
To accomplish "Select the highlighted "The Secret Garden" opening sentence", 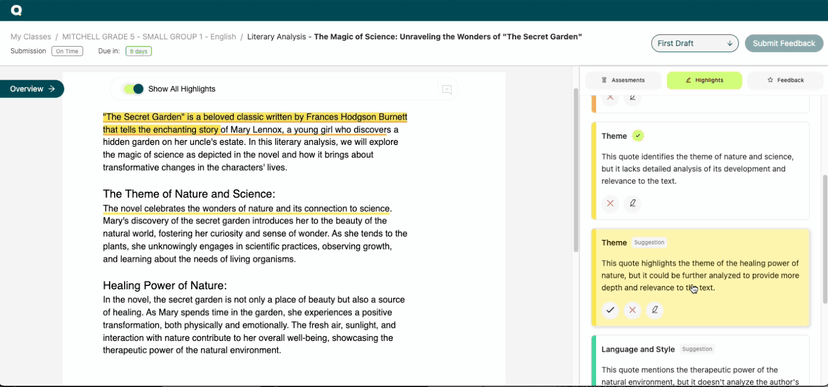I will pyautogui.click(x=255, y=123).
